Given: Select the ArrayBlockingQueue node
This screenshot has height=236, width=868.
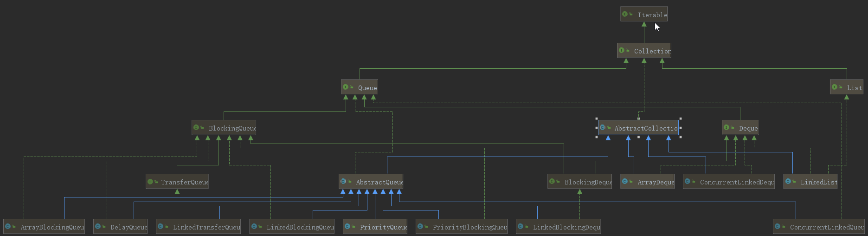Looking at the screenshot, I should [x=44, y=227].
